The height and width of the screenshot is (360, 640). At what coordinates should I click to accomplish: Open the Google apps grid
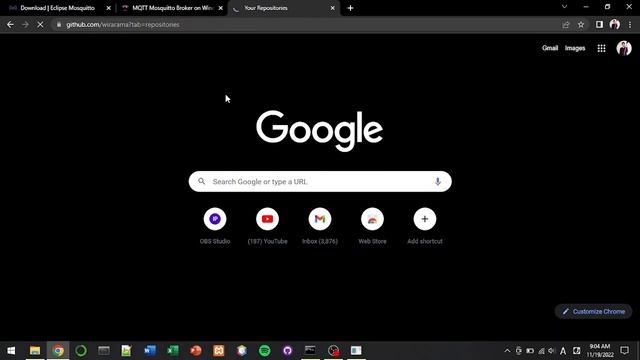(x=602, y=48)
